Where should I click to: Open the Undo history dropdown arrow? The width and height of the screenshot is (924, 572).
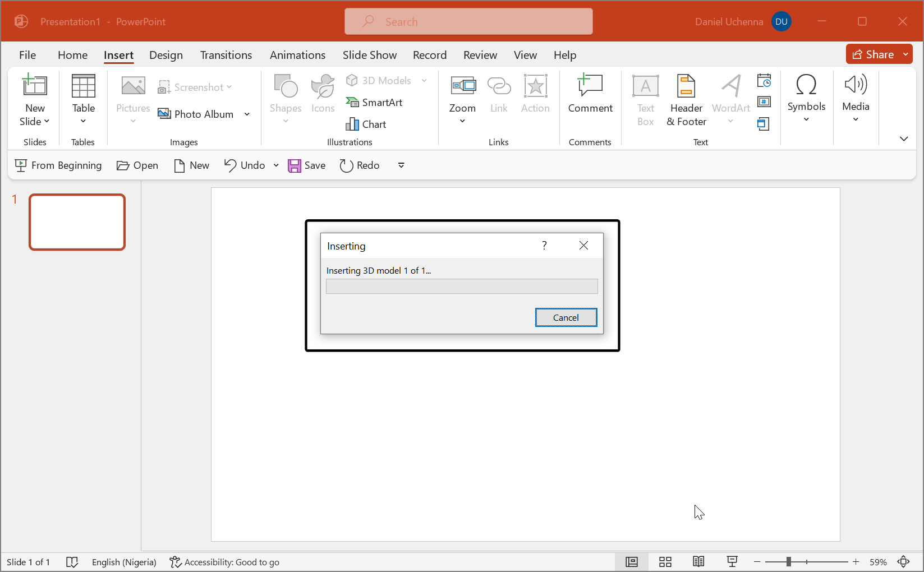276,165
